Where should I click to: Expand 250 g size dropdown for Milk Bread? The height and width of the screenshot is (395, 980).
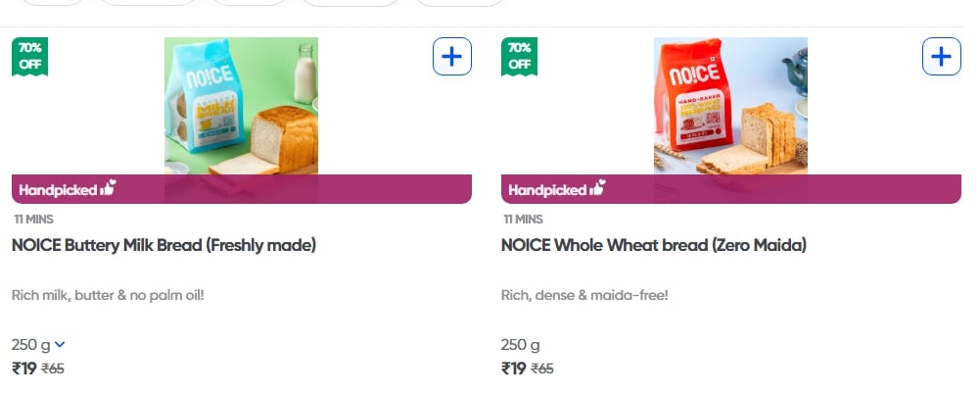coord(60,345)
